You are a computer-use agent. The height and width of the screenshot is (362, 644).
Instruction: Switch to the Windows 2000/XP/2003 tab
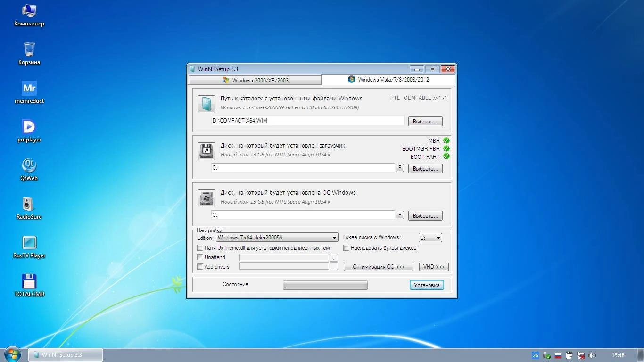click(x=255, y=81)
